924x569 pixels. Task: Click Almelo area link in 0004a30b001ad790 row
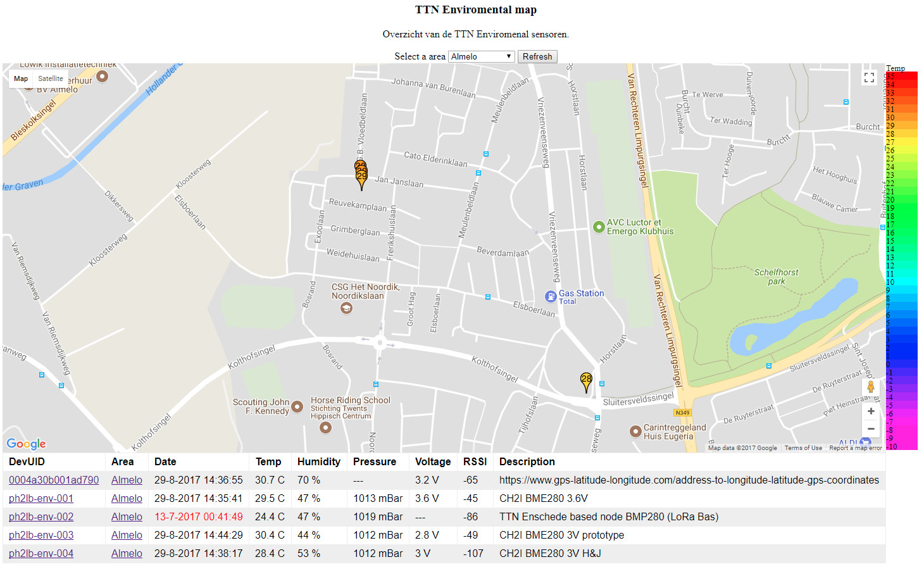(127, 480)
